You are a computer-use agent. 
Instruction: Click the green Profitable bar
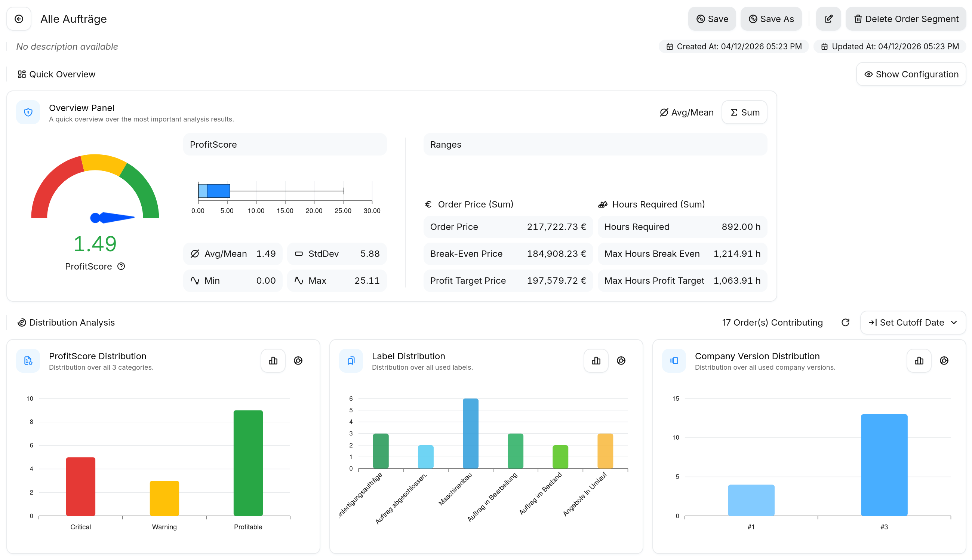248,463
